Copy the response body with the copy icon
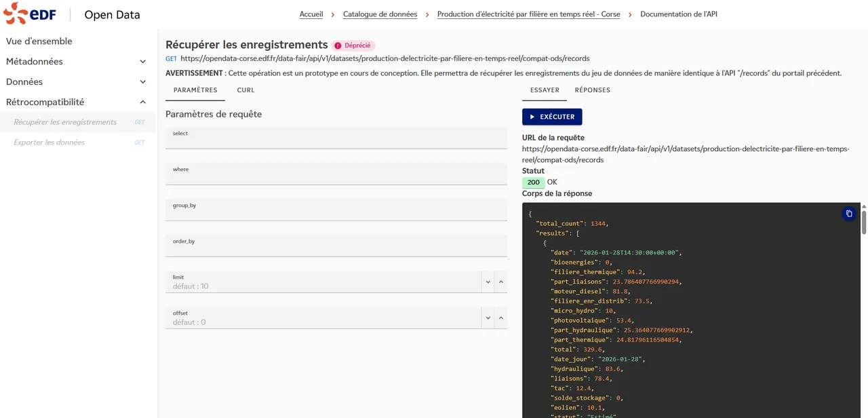This screenshot has height=418, width=868. click(x=848, y=214)
